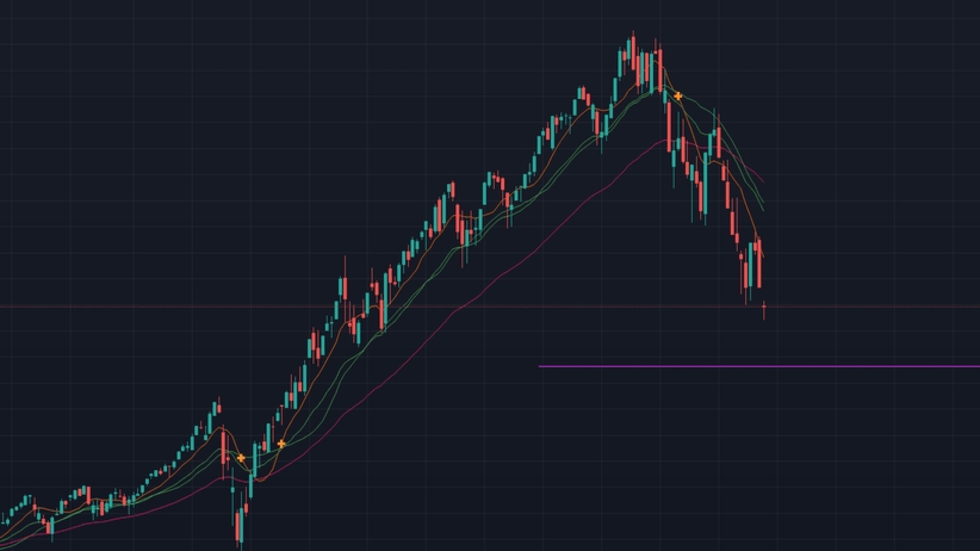Viewport: 980px width, 551px height.
Task: Click the last green candle on the chart
Action: (750, 265)
